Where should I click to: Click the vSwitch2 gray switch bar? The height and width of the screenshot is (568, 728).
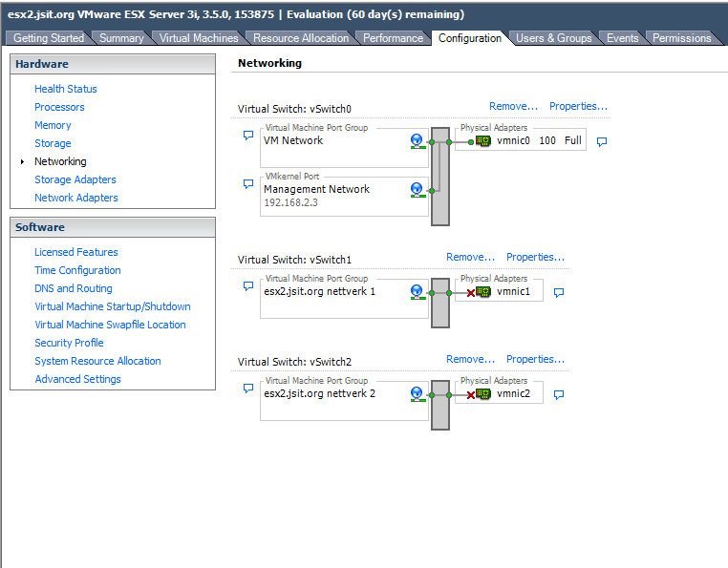pyautogui.click(x=440, y=405)
